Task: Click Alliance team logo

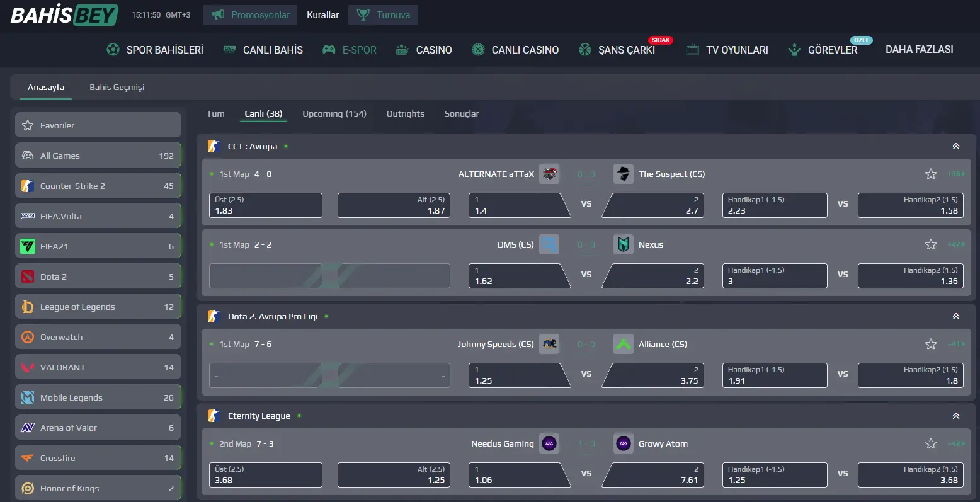Action: point(624,344)
